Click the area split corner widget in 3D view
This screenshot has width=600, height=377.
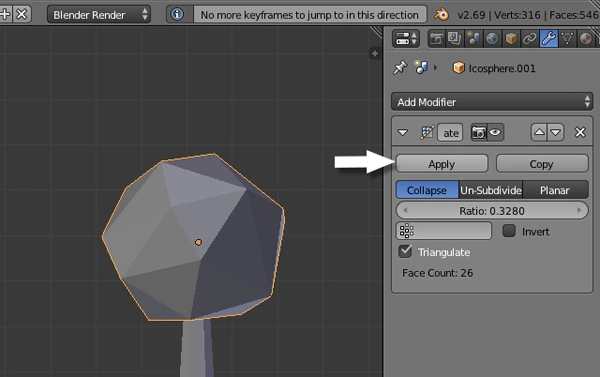377,32
